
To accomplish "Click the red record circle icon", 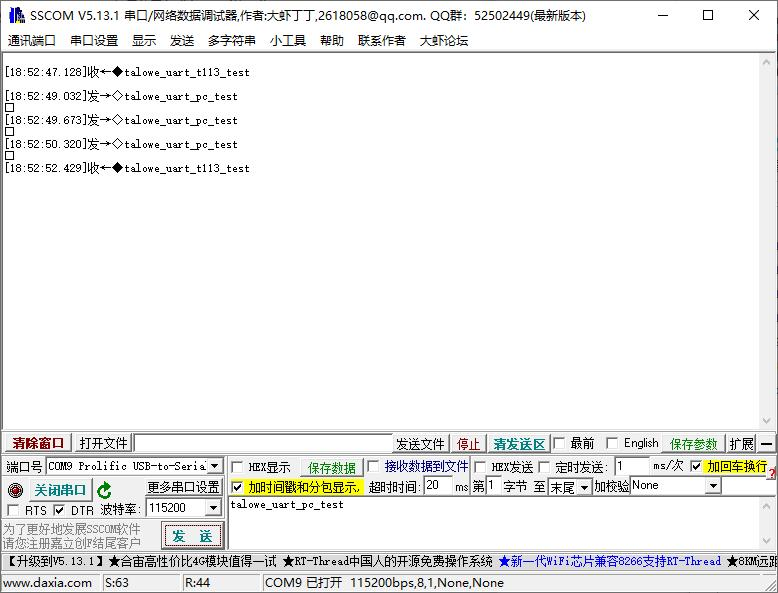I will tap(15, 490).
